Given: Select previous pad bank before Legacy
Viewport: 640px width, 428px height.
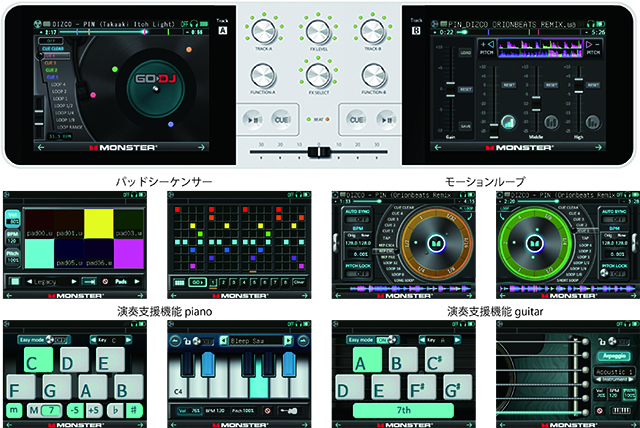Looking at the screenshot, I should 29,282.
